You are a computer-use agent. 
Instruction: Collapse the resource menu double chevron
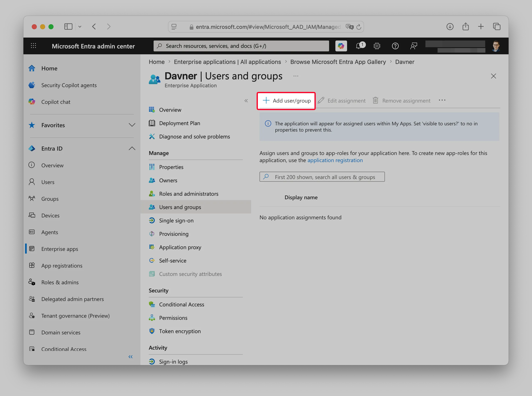click(246, 101)
